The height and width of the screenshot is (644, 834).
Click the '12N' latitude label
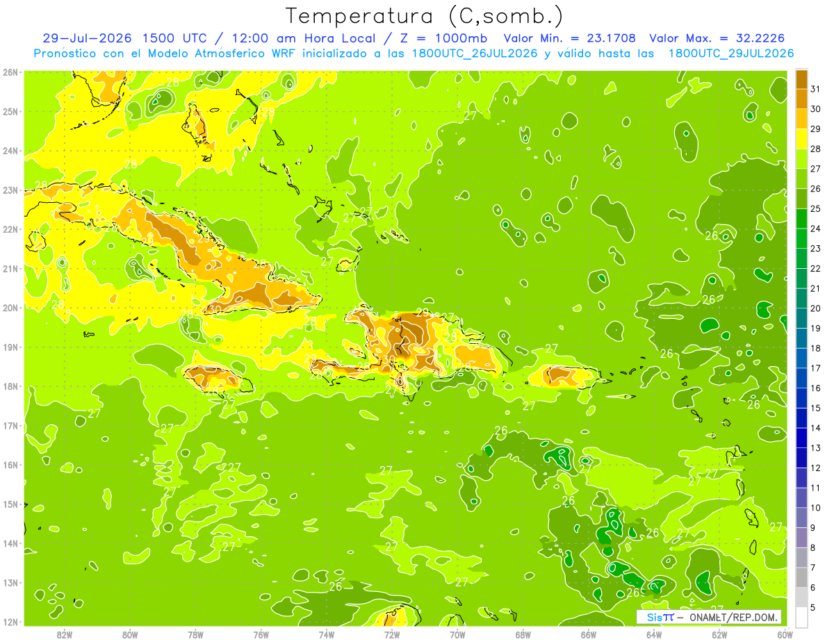(10, 622)
